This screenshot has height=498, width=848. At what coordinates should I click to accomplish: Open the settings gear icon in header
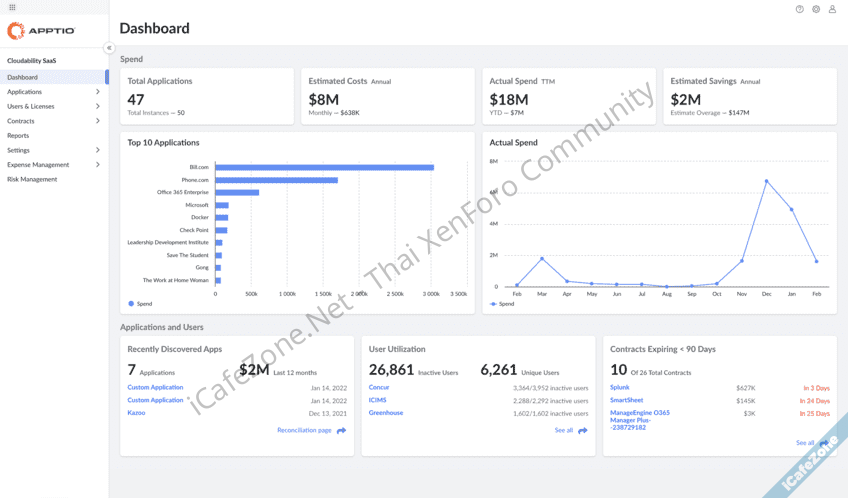[816, 9]
